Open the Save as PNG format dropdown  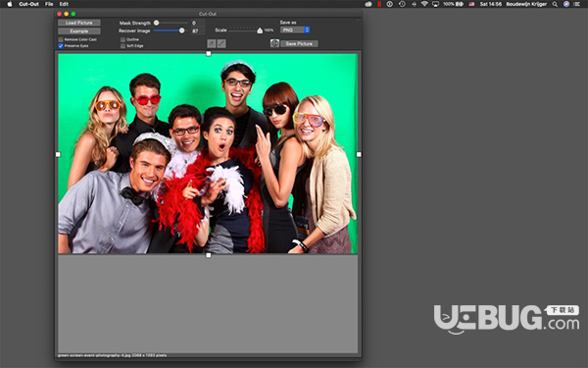point(295,29)
